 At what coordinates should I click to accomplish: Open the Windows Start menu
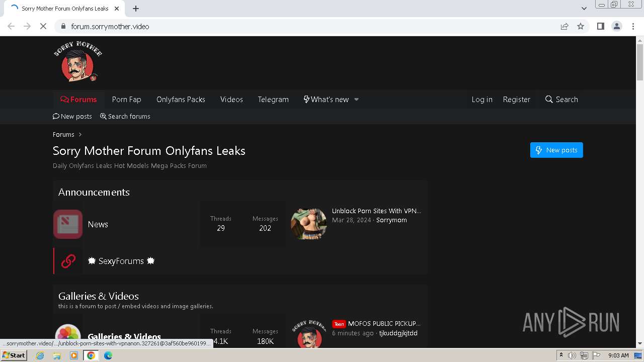point(14,355)
